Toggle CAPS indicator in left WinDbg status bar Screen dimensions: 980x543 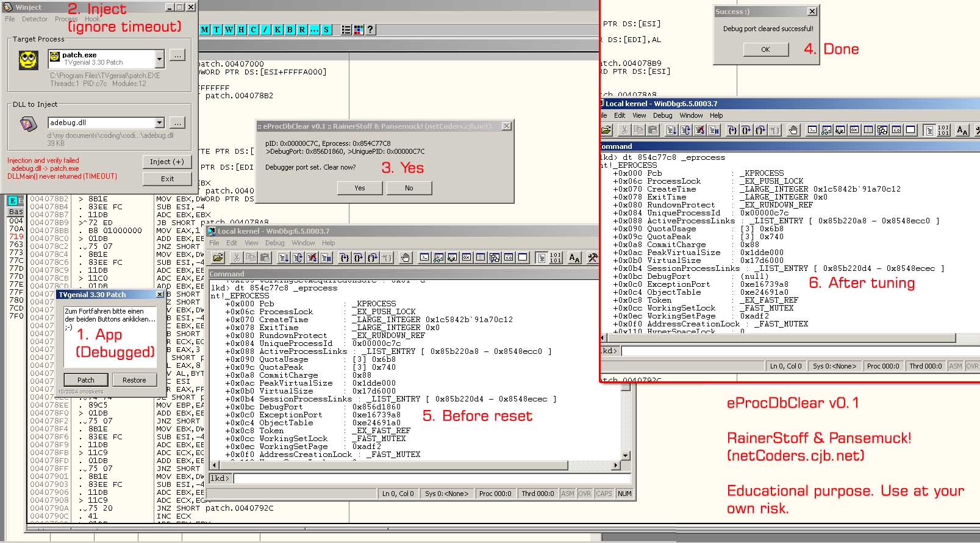tap(604, 494)
